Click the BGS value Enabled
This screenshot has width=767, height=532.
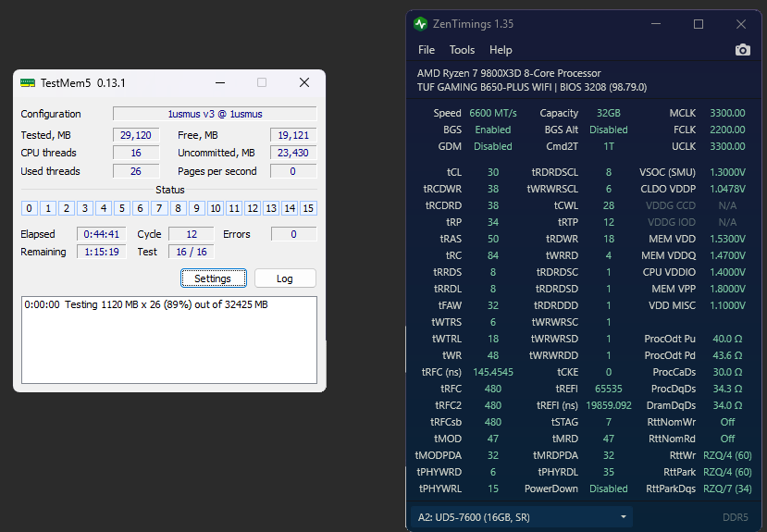(492, 130)
